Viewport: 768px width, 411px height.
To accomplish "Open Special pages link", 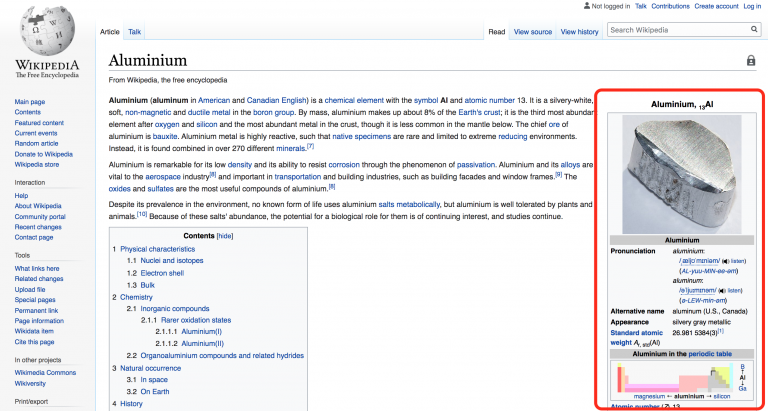I will pos(35,300).
